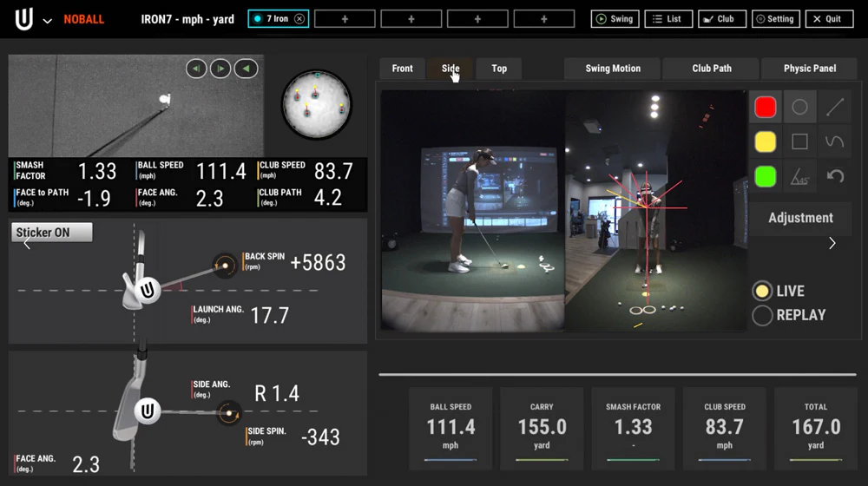Image resolution: width=868 pixels, height=486 pixels.
Task: Click the golf ball sticker marker preview
Action: pos(317,104)
